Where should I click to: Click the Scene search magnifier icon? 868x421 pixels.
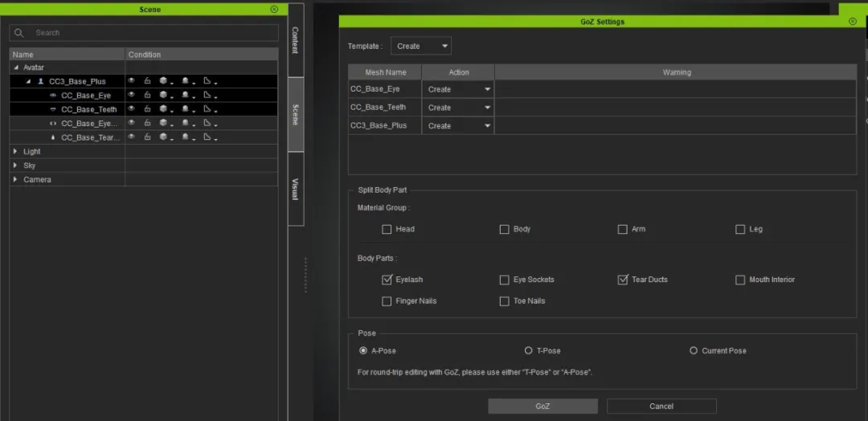coord(20,33)
